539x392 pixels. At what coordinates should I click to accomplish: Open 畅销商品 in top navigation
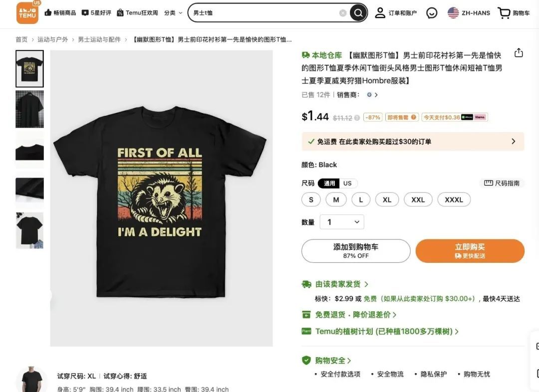(60, 12)
